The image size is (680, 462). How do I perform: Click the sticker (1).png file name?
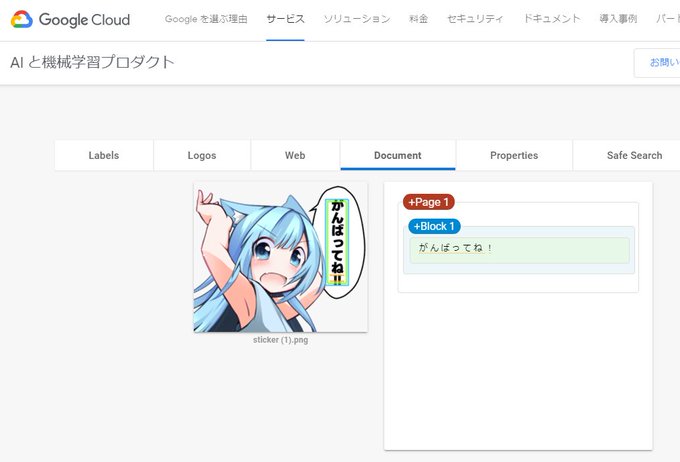tap(281, 340)
